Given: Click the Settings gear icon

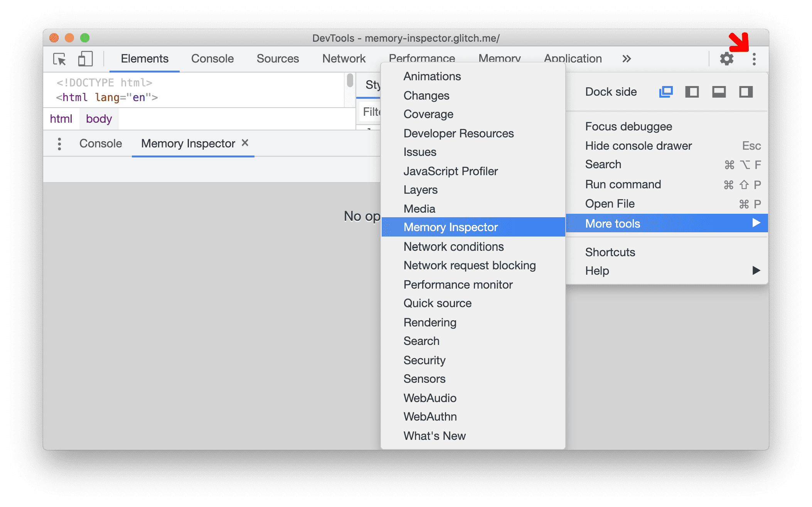Looking at the screenshot, I should pyautogui.click(x=726, y=58).
